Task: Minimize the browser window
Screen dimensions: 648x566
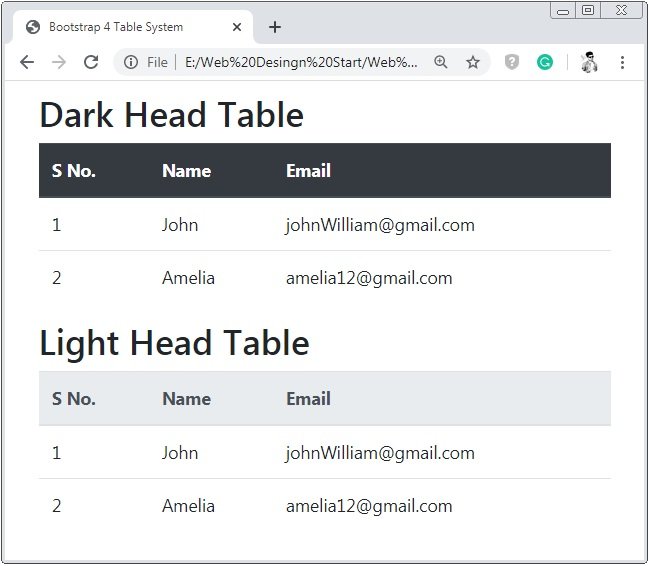Action: click(563, 11)
